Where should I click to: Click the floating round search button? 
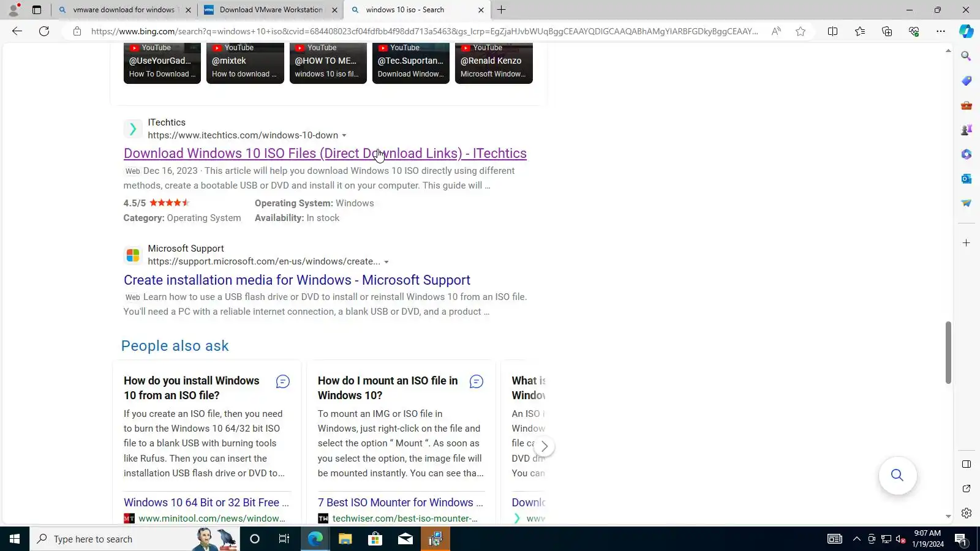(897, 475)
